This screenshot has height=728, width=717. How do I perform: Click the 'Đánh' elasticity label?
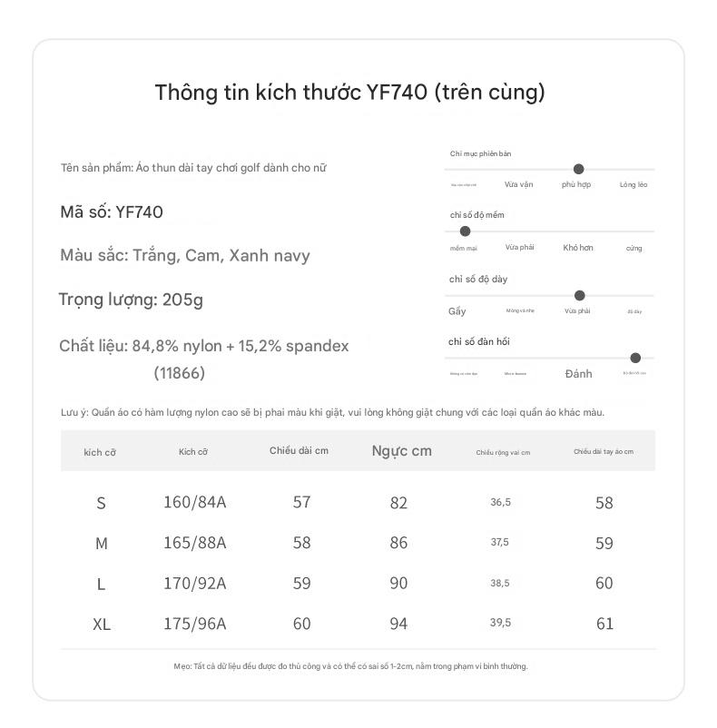(578, 374)
